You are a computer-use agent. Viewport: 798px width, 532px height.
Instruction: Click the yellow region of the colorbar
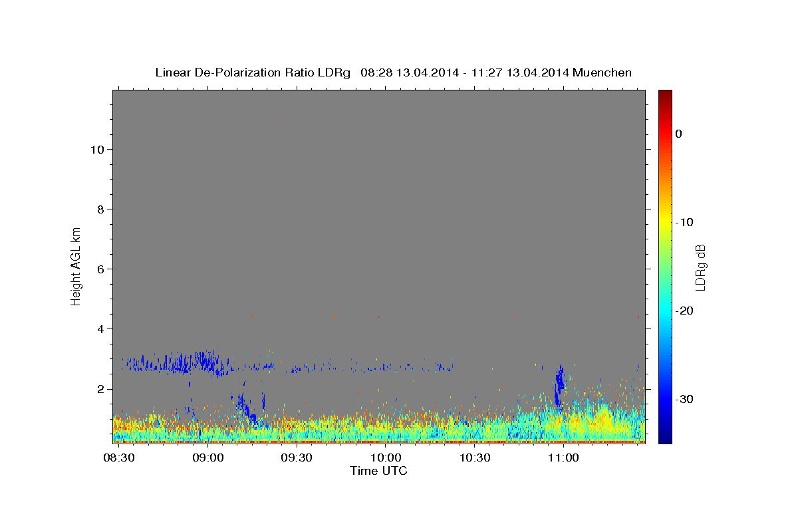click(665, 219)
